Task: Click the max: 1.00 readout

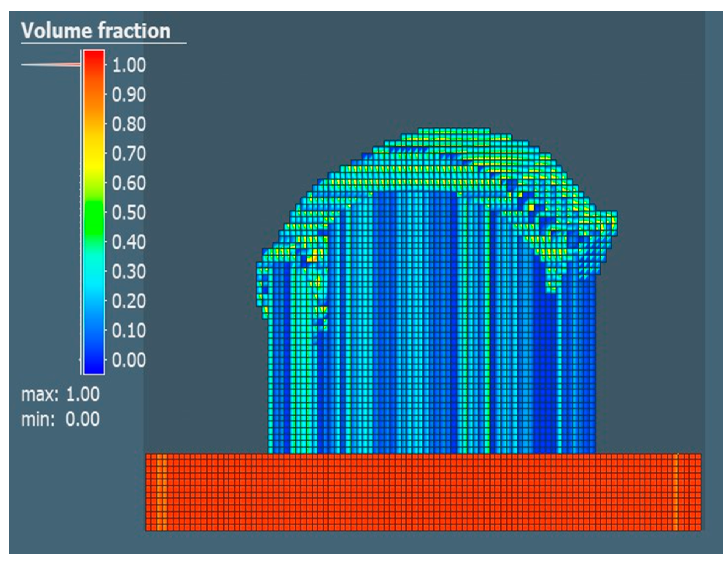Action: click(60, 394)
